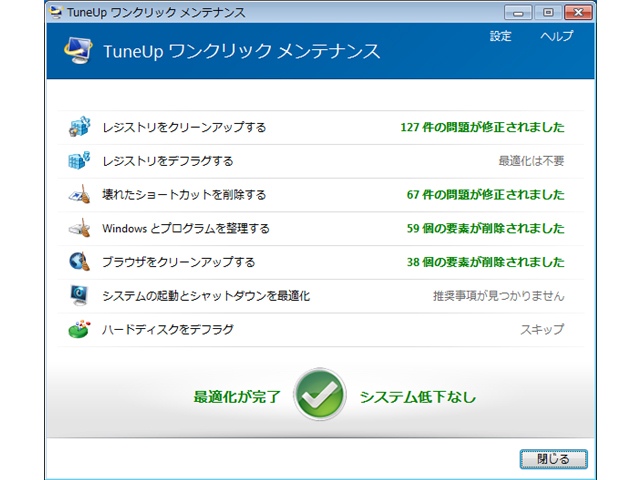The height and width of the screenshot is (480, 640).
Task: Click the 最適化は不要 status text
Action: click(531, 161)
